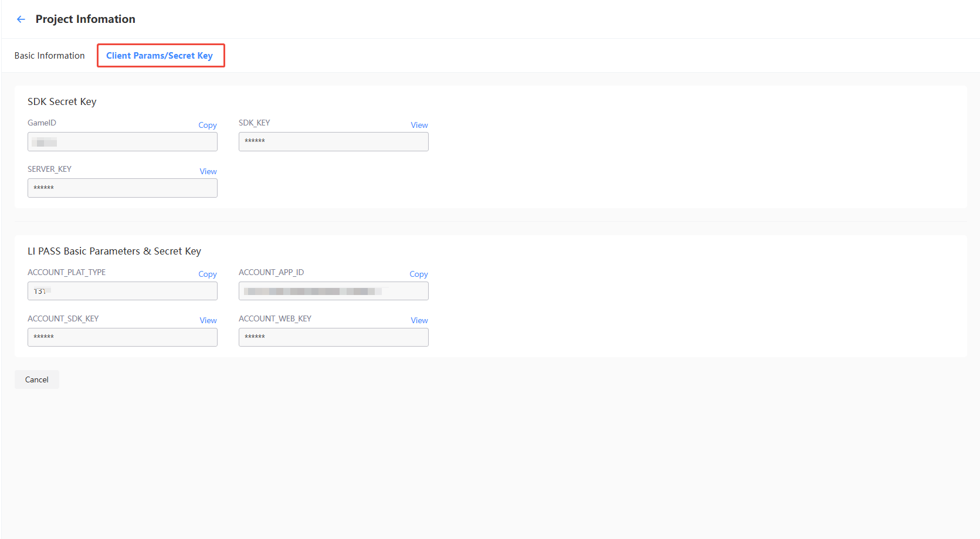980x539 pixels.
Task: View the hidden SDK_KEY secret
Action: click(x=419, y=125)
